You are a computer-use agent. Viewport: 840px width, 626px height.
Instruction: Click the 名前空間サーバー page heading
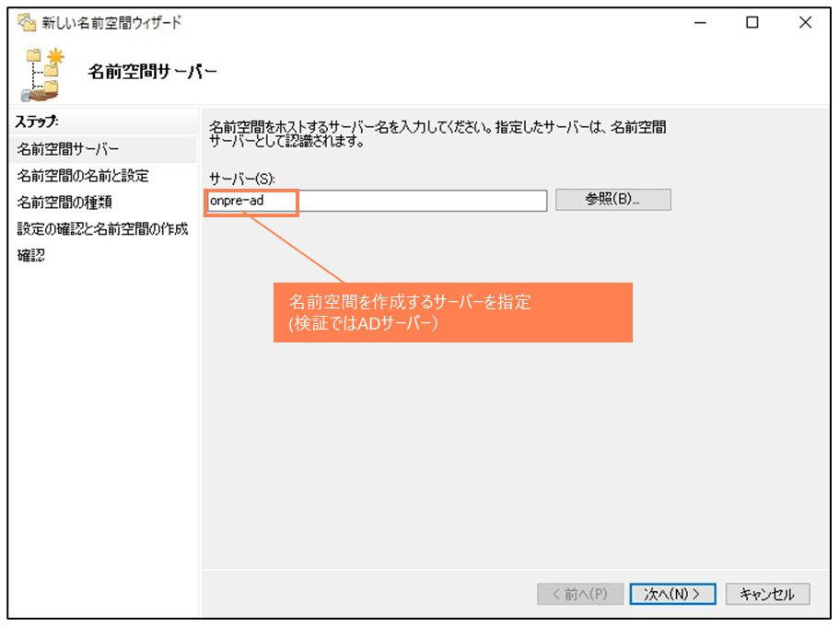tap(152, 71)
